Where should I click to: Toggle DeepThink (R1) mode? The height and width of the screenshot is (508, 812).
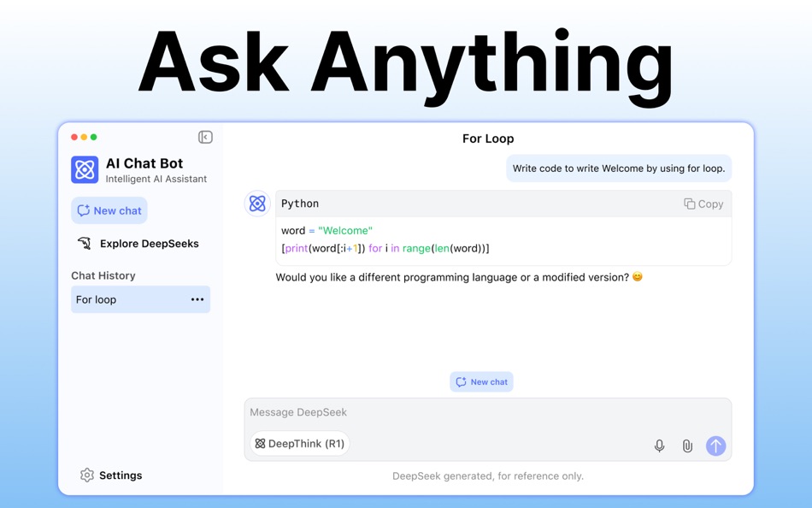tap(300, 444)
